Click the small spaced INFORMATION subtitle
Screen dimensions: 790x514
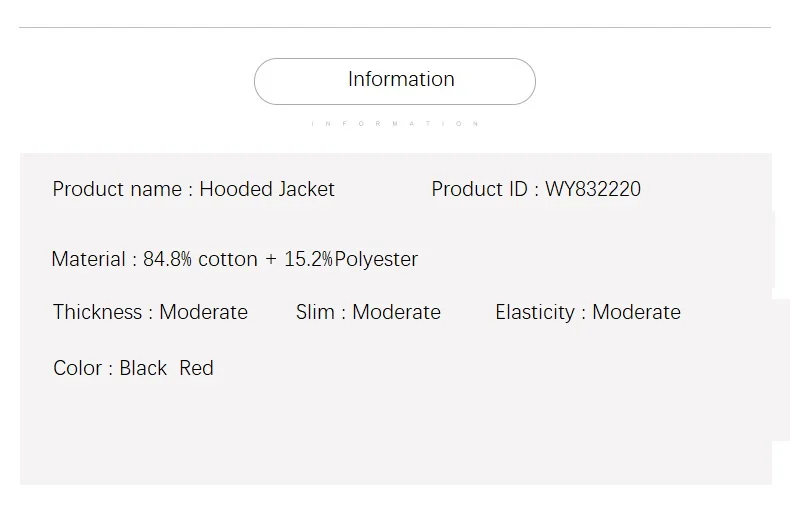tap(394, 123)
